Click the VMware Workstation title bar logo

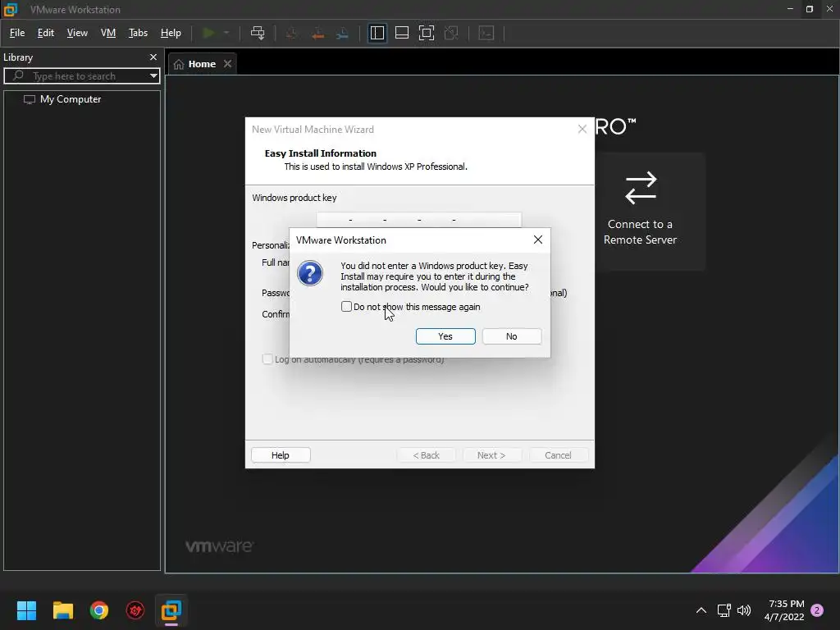pos(11,10)
